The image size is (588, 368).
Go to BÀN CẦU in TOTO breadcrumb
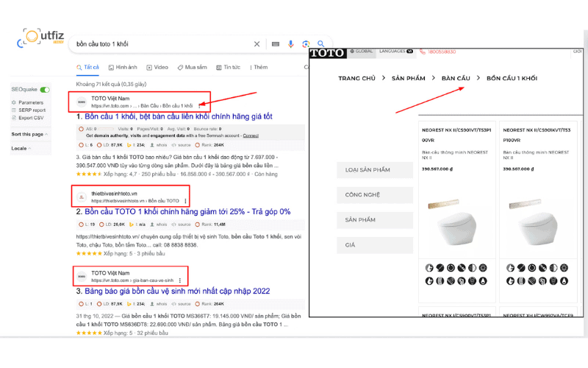pos(456,78)
